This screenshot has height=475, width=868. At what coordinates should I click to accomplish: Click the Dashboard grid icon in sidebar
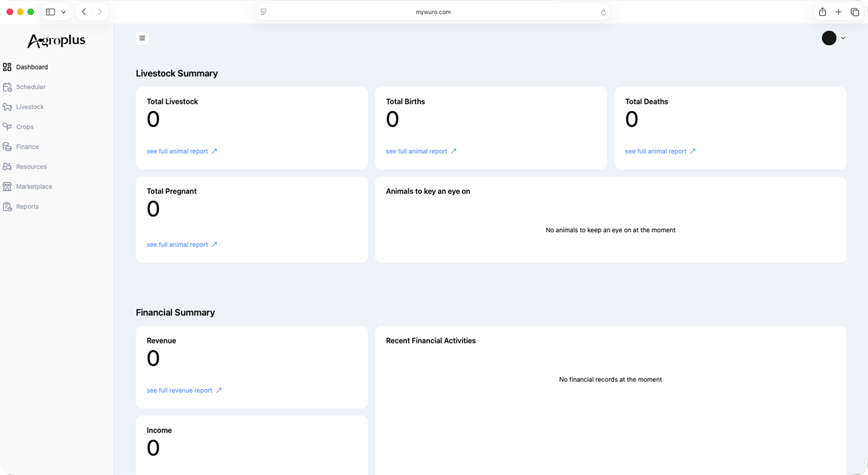tap(7, 67)
